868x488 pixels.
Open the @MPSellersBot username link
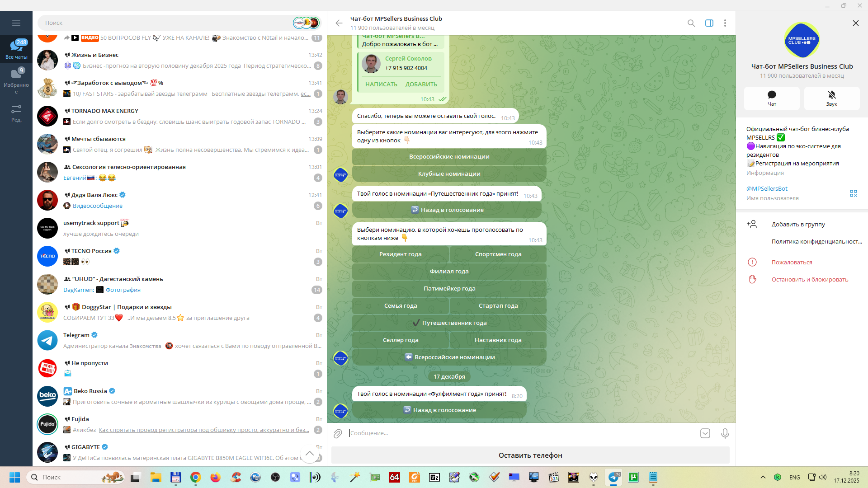click(x=767, y=189)
